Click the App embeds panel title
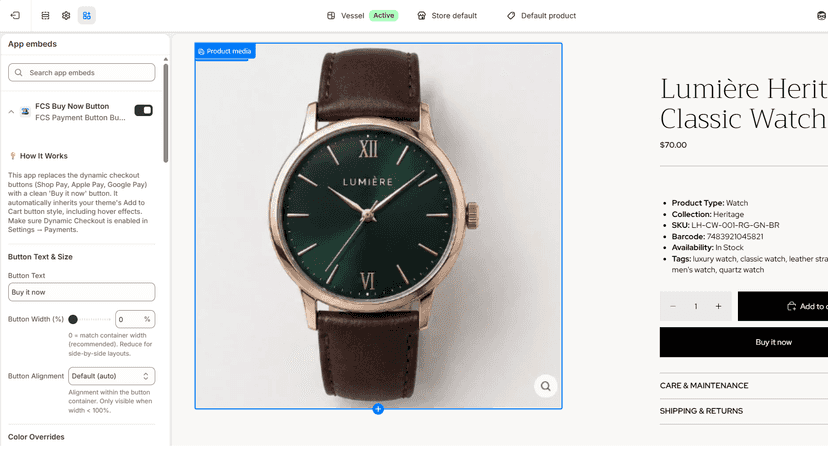The image size is (828, 466). click(x=32, y=44)
